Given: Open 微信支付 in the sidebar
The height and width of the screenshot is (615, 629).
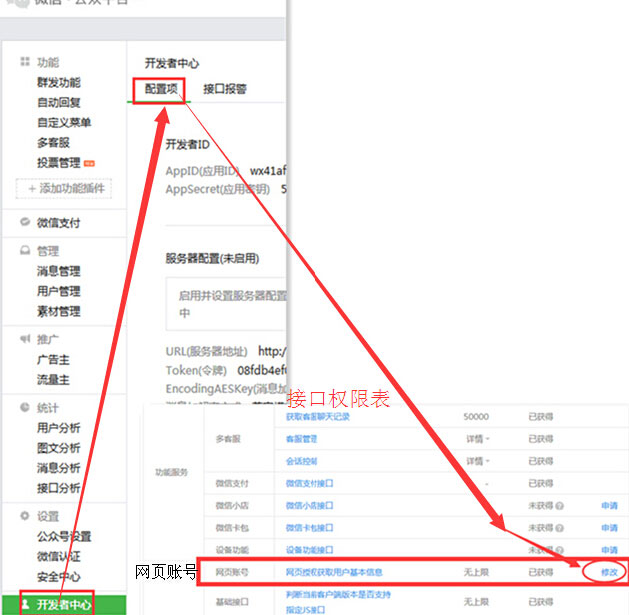Looking at the screenshot, I should 59,223.
